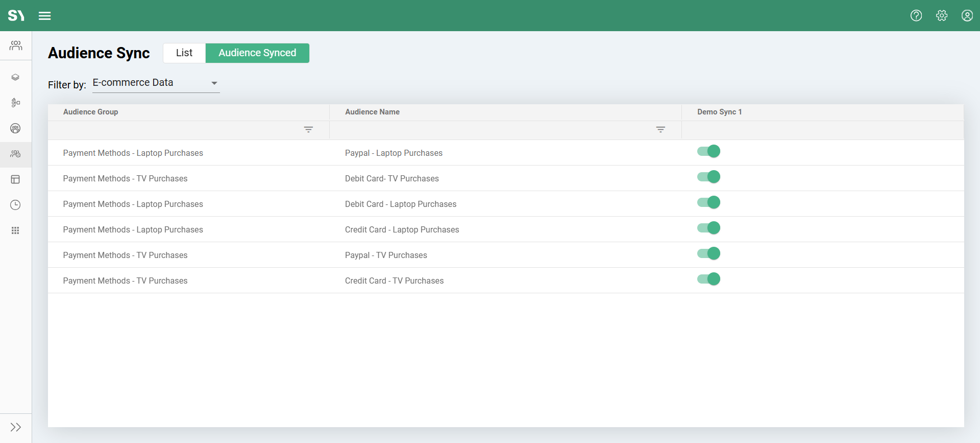Toggle Demo Sync for Debit Card- TV Purchases
Screen dimensions: 980x443
coord(708,177)
